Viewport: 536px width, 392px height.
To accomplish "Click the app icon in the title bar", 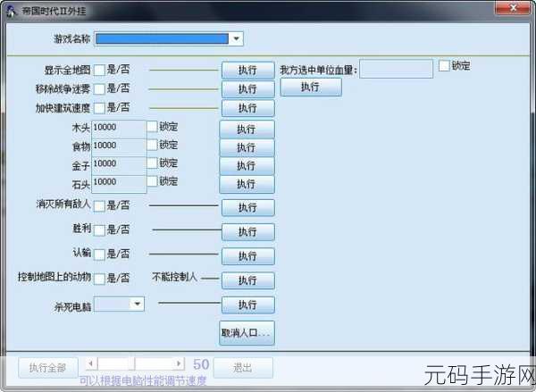I will tap(11, 11).
